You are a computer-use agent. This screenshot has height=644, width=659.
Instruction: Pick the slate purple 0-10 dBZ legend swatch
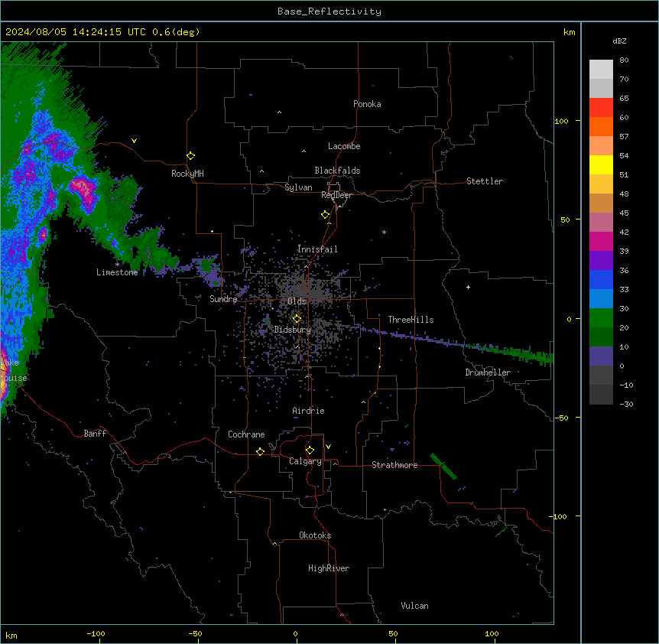tap(601, 356)
